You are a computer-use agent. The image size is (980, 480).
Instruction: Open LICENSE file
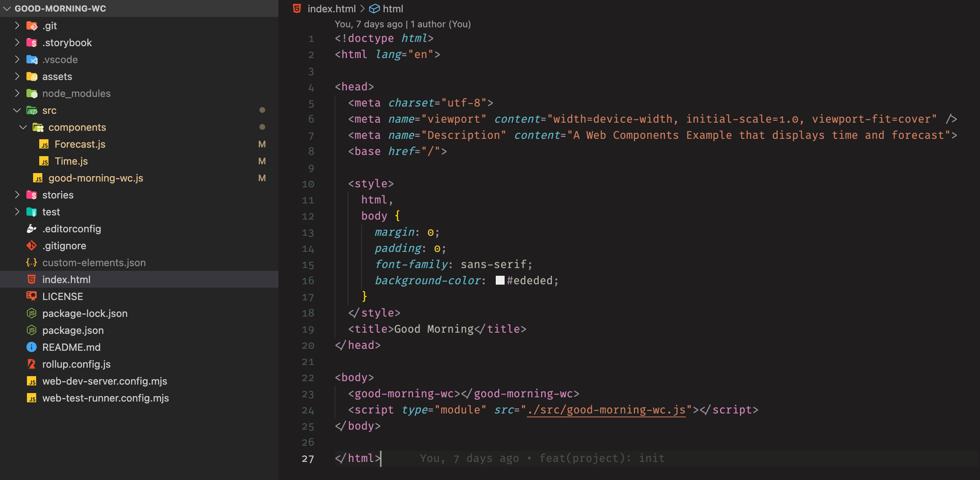click(x=63, y=297)
